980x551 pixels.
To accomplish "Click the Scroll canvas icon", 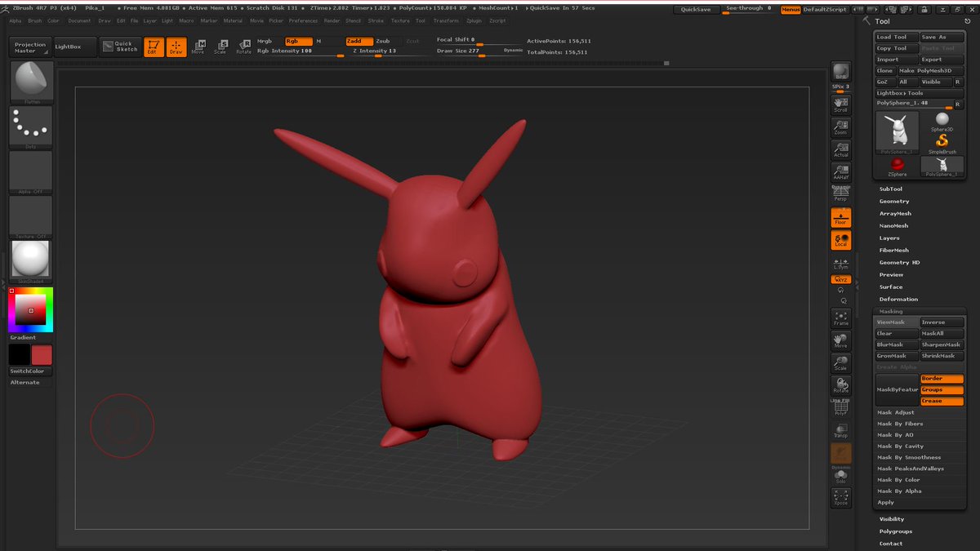I will point(840,104).
